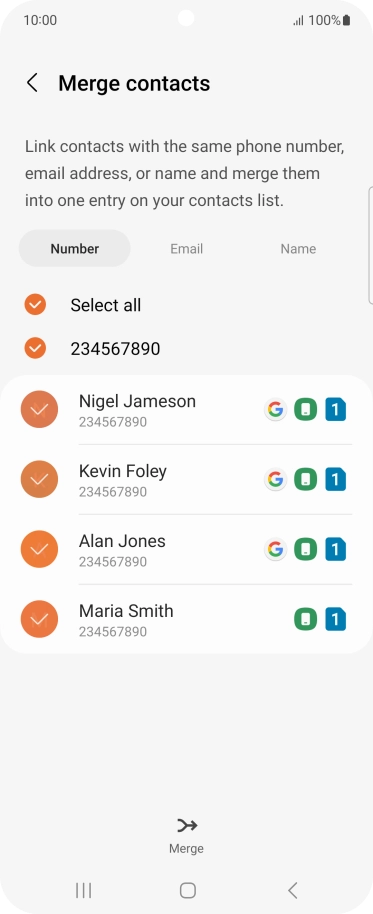Screen dimensions: 373x914
Task: Deselect Nigel Jameson contact
Action: coord(39,409)
